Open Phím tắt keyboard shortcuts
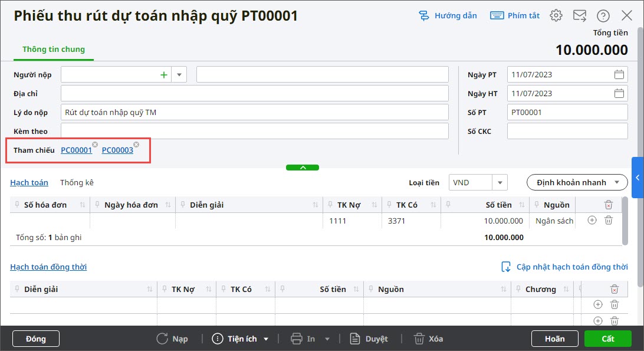The image size is (644, 351). (x=515, y=15)
